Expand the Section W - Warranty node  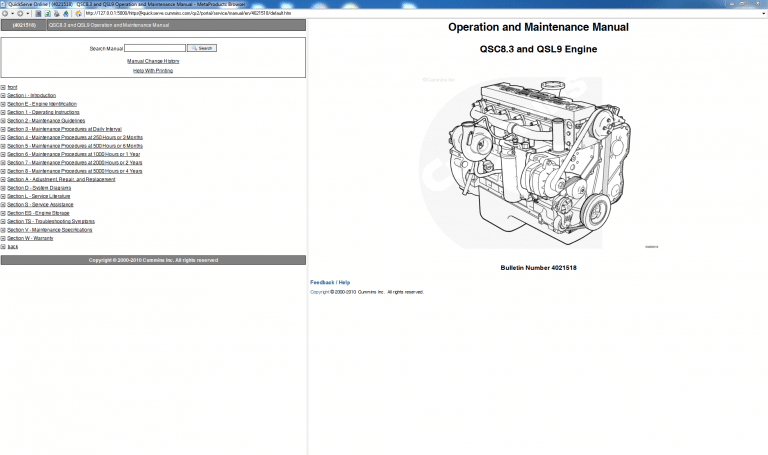tap(3, 239)
